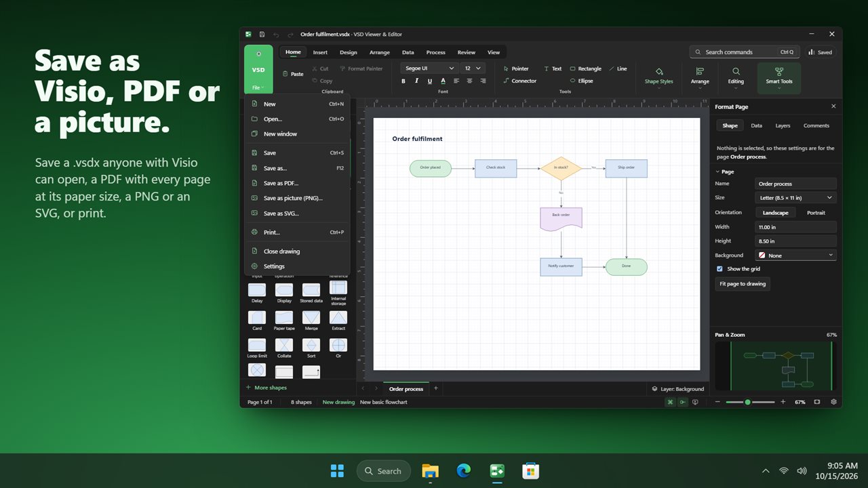The height and width of the screenshot is (488, 868).
Task: Center-align the text
Action: coord(469,81)
